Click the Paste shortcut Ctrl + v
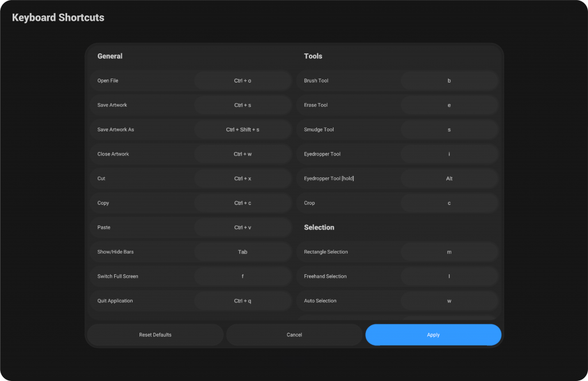Viewport: 588px width, 381px height. pos(242,227)
